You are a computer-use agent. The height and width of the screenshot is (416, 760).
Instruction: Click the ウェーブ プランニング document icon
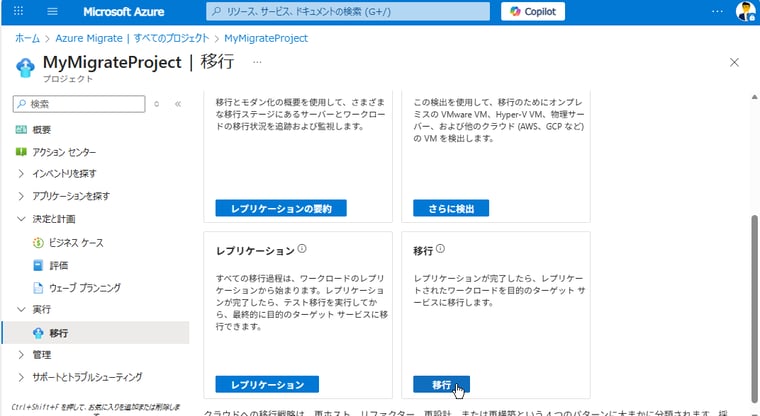(38, 288)
